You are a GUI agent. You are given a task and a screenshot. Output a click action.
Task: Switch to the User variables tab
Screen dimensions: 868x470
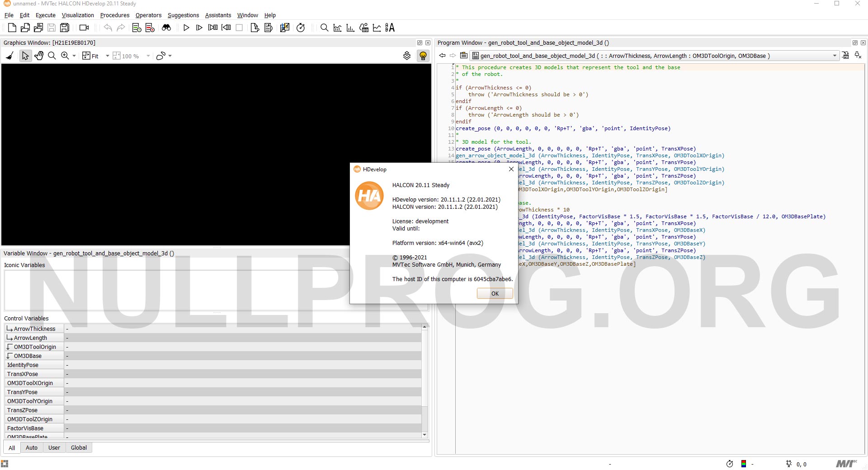pos(54,448)
